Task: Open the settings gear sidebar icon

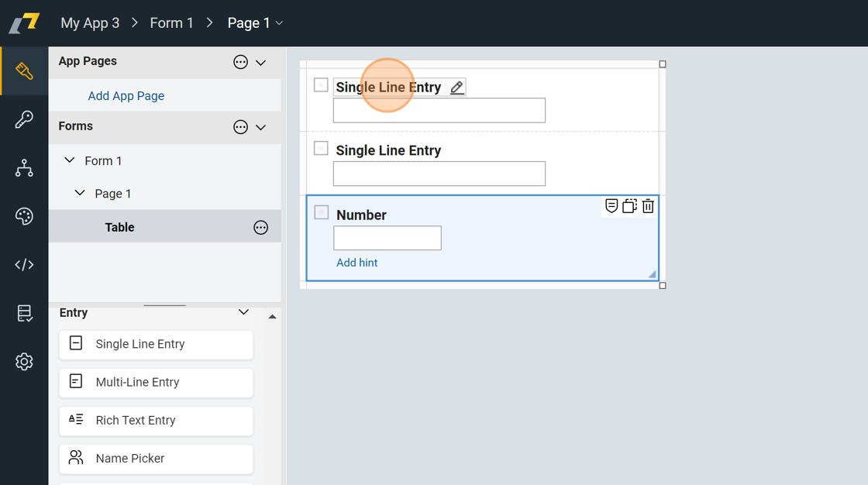Action: point(24,362)
